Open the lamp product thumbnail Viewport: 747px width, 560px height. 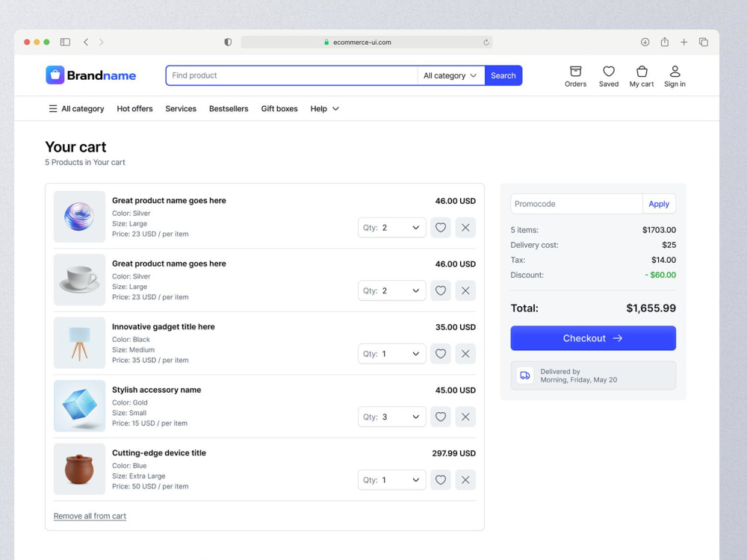tap(80, 343)
